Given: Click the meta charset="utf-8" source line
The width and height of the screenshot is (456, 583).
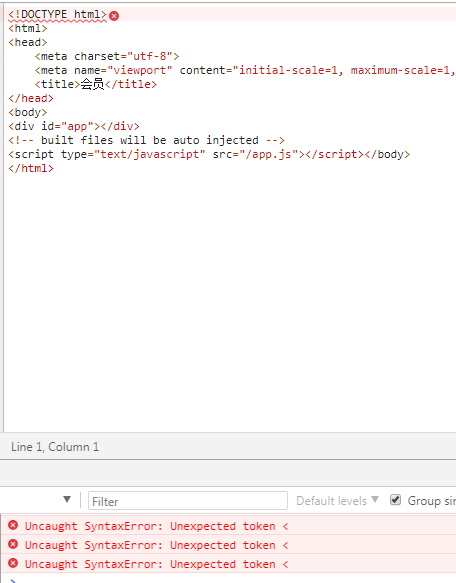Looking at the screenshot, I should pos(107,56).
